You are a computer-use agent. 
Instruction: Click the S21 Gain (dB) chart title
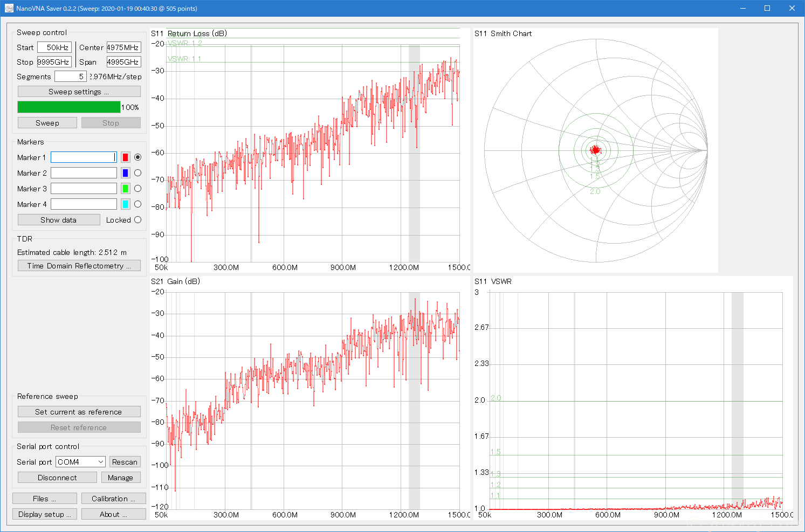coord(175,281)
